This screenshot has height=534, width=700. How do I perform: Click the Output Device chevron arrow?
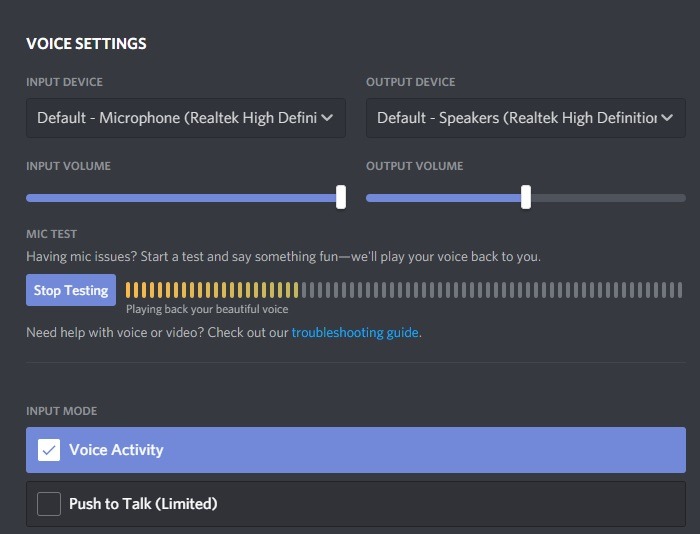(667, 118)
